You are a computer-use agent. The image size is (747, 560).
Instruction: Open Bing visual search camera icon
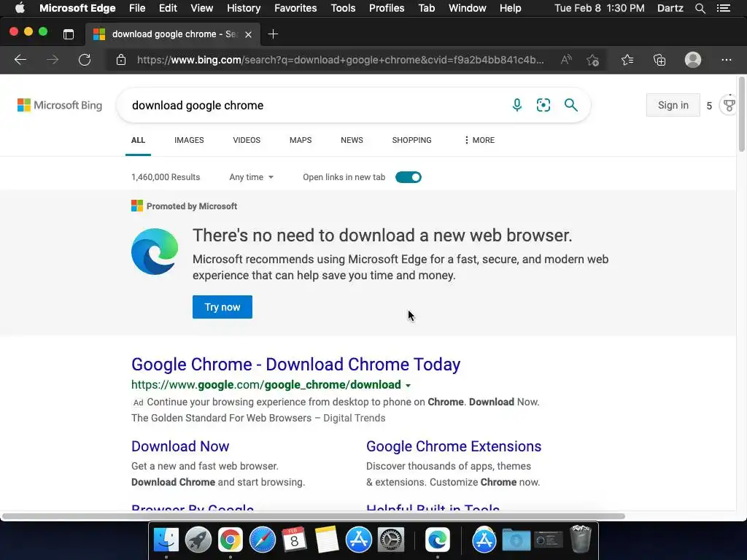click(543, 105)
